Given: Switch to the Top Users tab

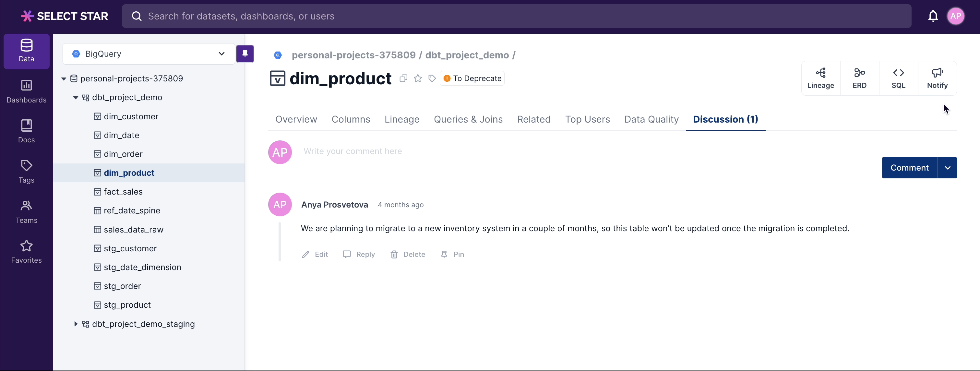Looking at the screenshot, I should (x=587, y=119).
